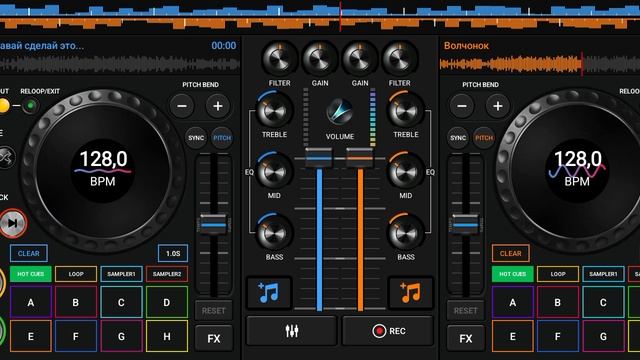The image size is (640, 360).
Task: Select right deck SAMPLER1 tab
Action: click(x=603, y=274)
